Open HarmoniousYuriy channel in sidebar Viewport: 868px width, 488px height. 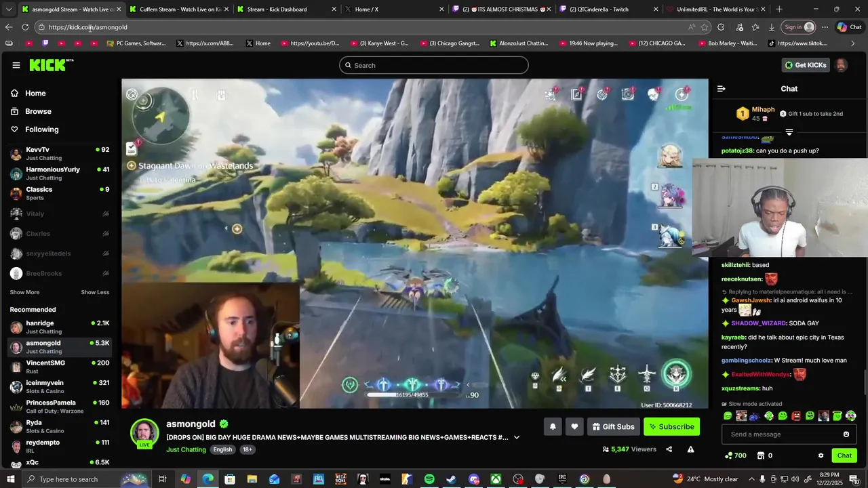pos(60,174)
